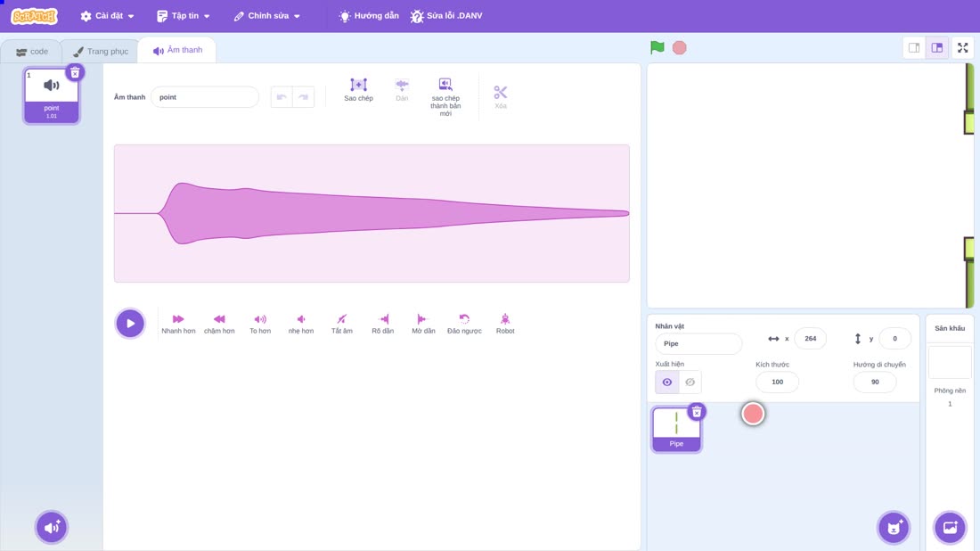Delete the Pipe sprite
980x551 pixels.
point(697,412)
